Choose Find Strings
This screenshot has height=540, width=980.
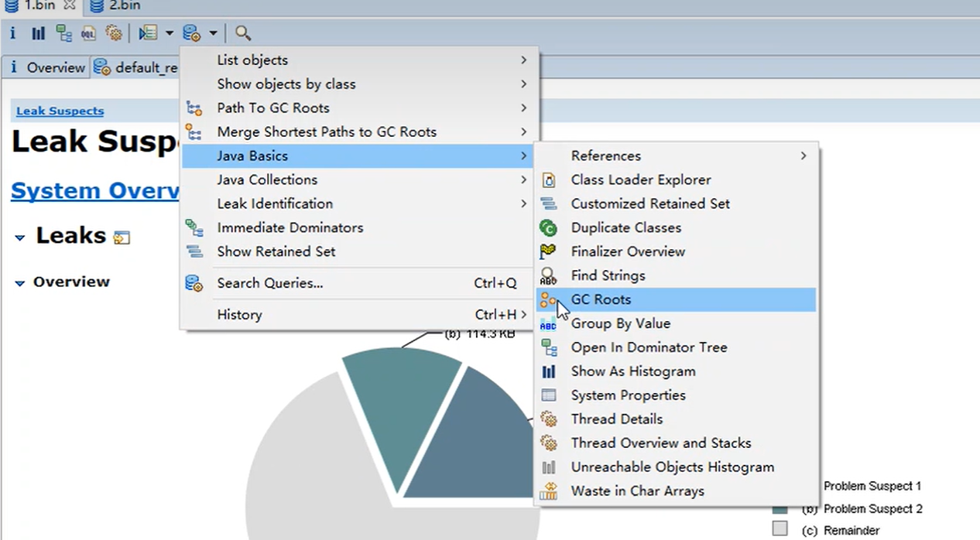pos(677,275)
